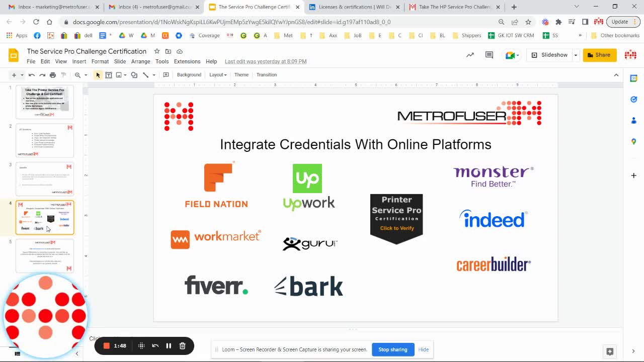644x362 pixels.
Task: Open the File menu
Action: point(31,61)
